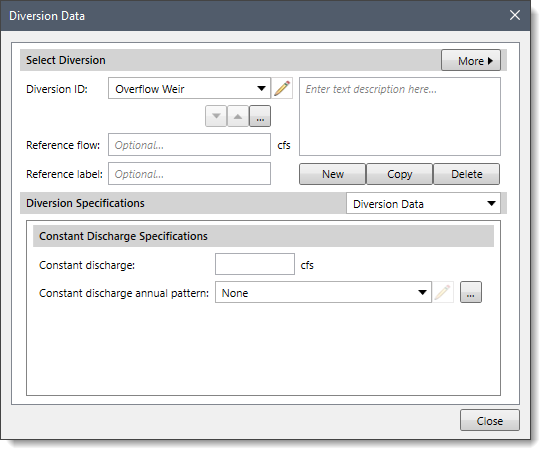Open the Diversion Data specifications dropdown

pos(423,203)
